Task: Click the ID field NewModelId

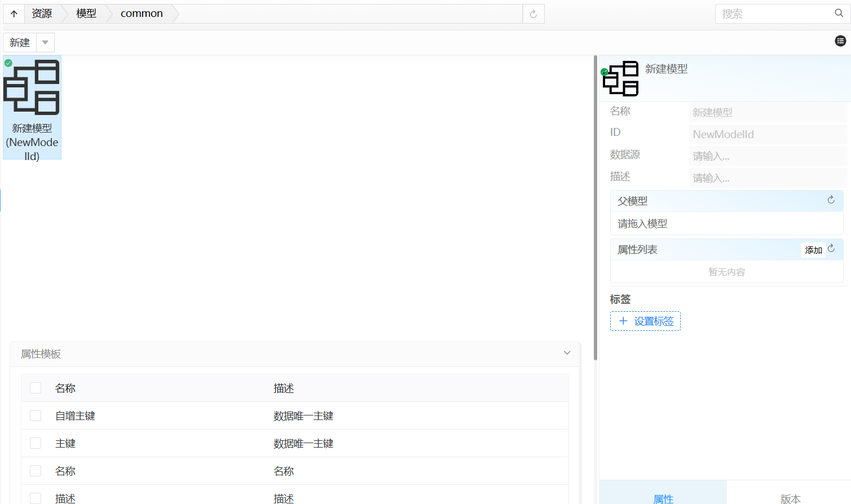Action: click(x=768, y=134)
